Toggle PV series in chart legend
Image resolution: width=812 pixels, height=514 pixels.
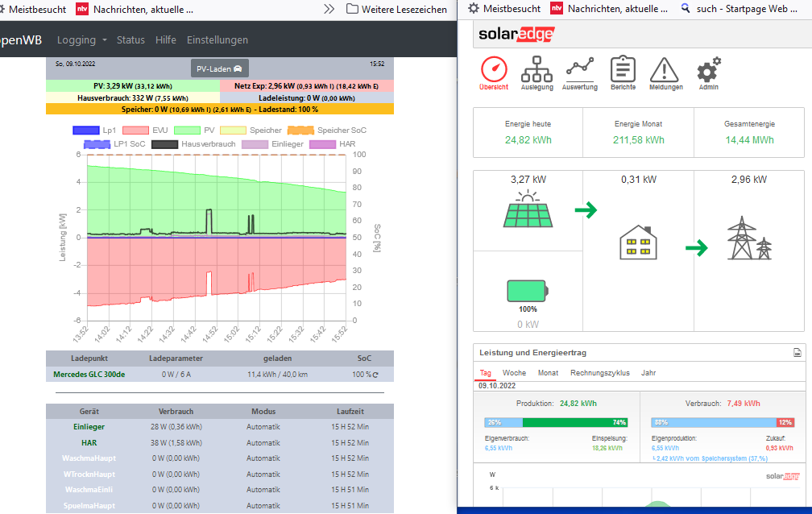click(194, 131)
